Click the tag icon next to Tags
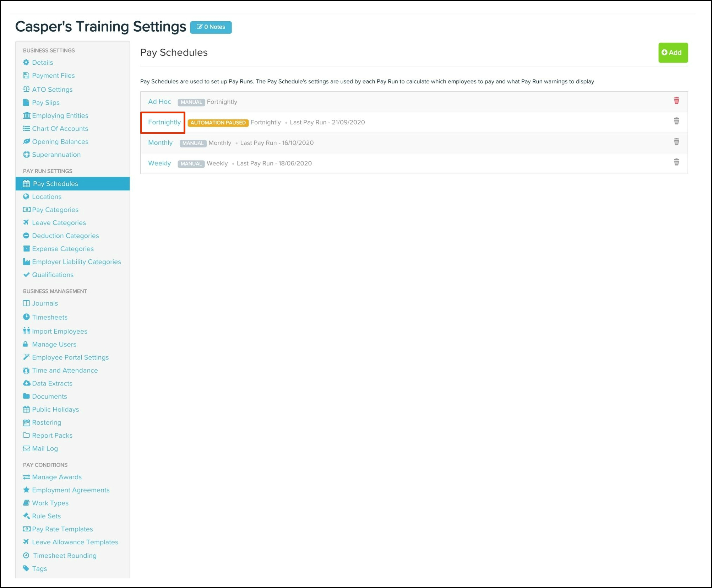 (26, 568)
